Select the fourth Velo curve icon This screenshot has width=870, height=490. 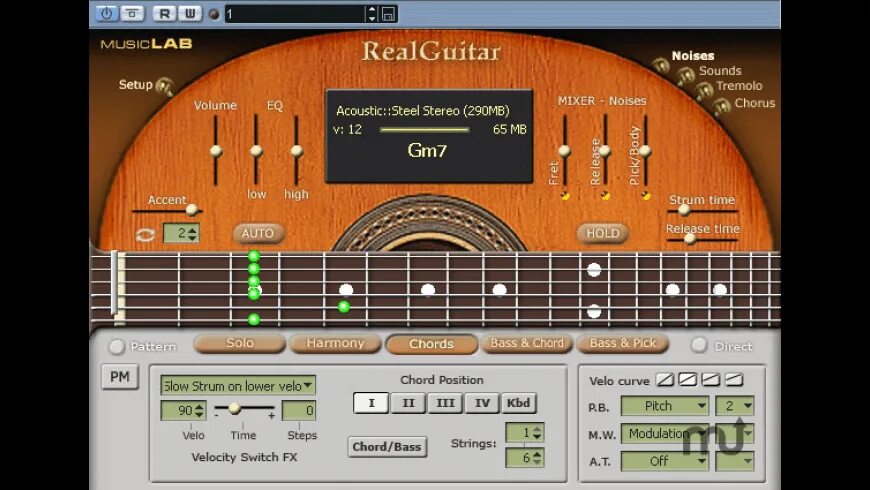click(734, 380)
